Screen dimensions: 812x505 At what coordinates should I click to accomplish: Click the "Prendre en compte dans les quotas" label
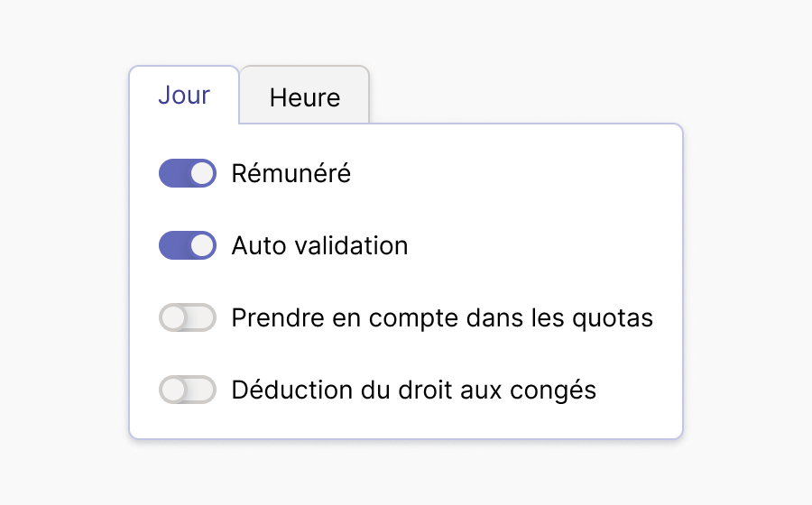tap(442, 317)
